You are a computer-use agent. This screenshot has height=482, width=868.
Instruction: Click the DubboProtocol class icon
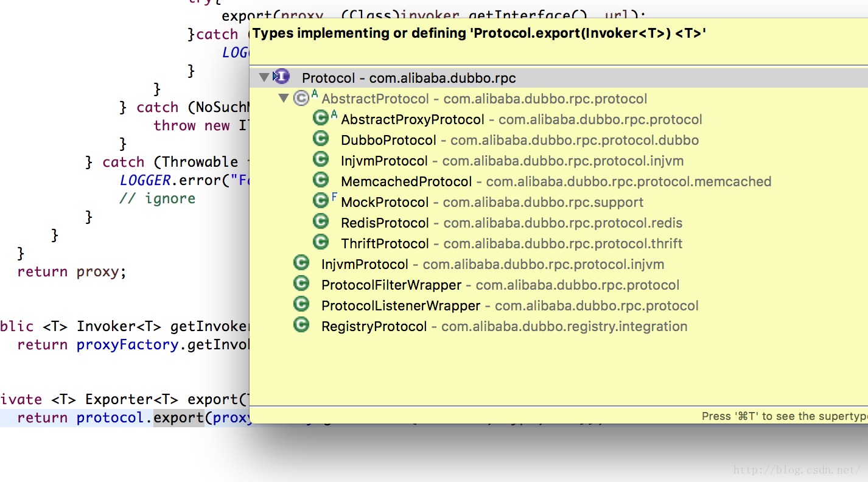[321, 139]
